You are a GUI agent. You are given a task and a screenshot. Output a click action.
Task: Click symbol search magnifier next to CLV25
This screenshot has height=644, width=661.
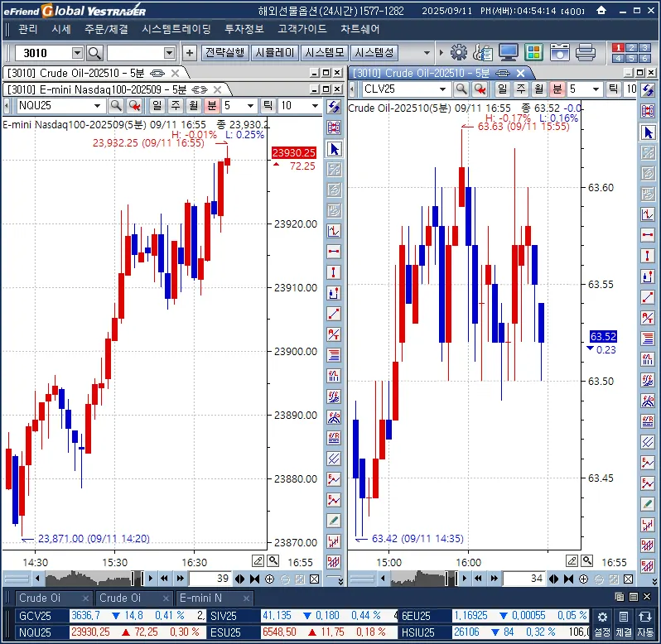click(461, 89)
